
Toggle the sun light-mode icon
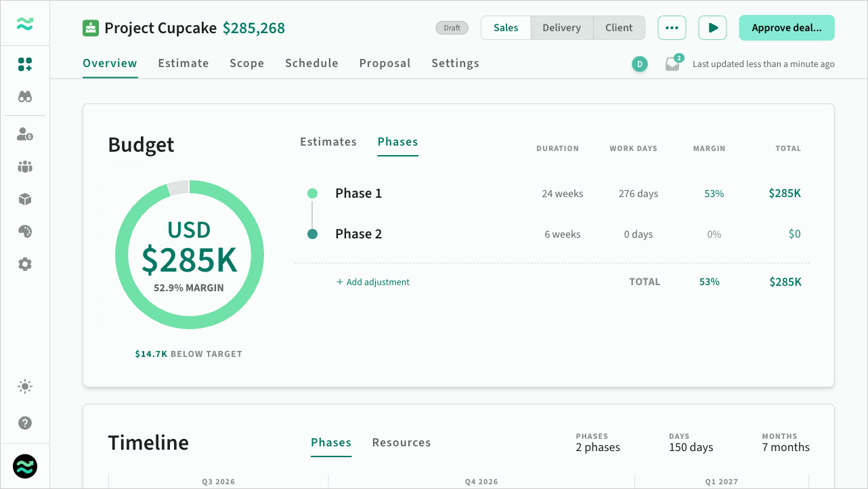click(x=25, y=387)
